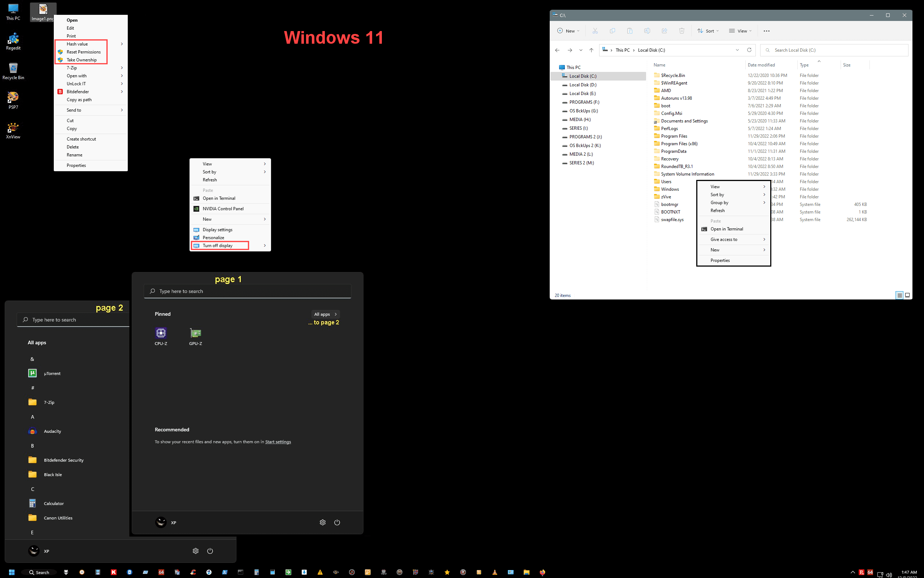
Task: Open File Explorer folder icon on taskbar
Action: click(x=527, y=572)
